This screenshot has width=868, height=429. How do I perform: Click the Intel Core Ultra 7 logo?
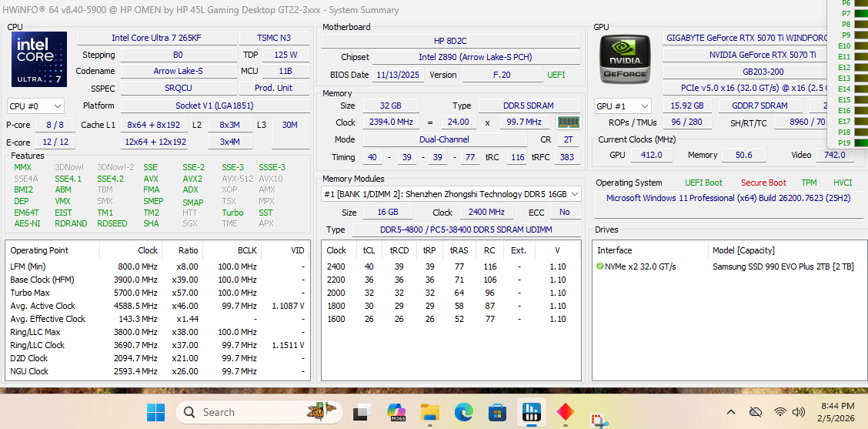(x=39, y=59)
